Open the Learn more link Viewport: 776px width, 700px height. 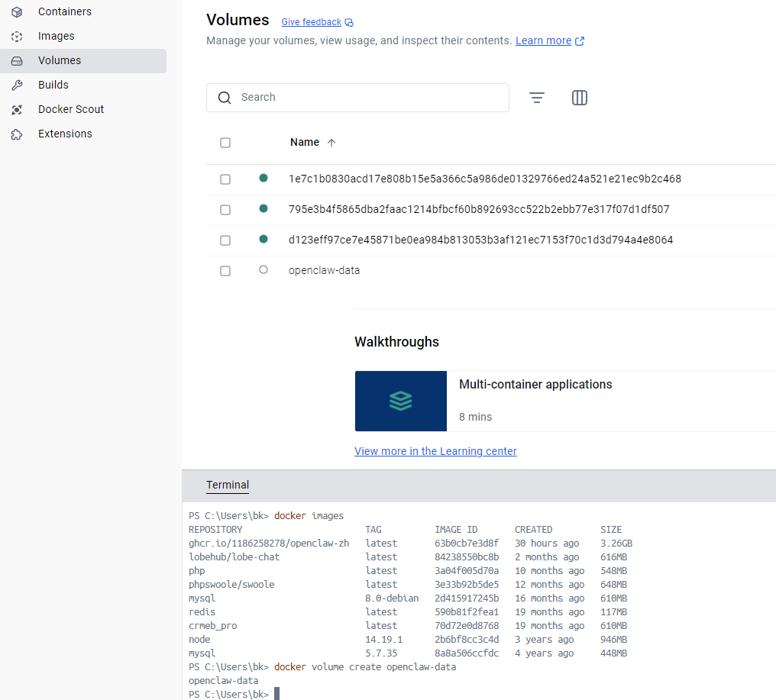(543, 41)
